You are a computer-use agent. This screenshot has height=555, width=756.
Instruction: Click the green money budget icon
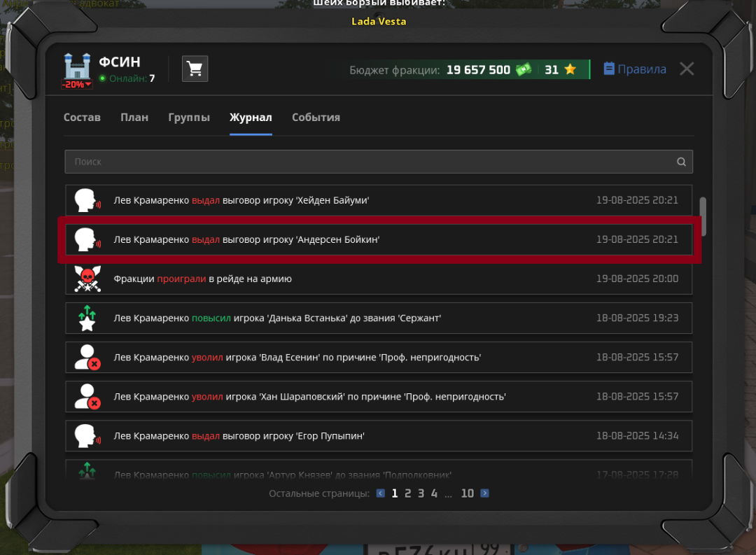coord(524,69)
